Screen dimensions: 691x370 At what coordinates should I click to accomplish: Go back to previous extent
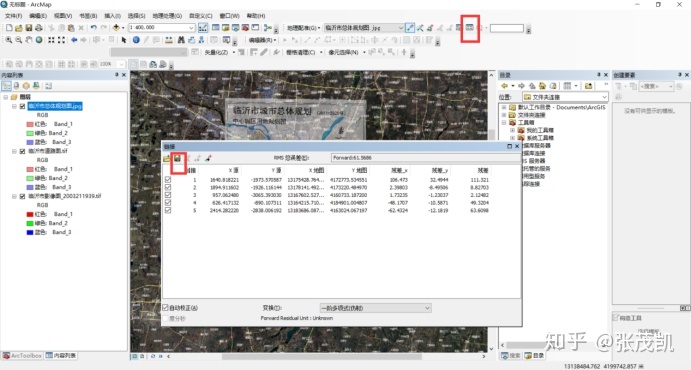pyautogui.click(x=74, y=40)
